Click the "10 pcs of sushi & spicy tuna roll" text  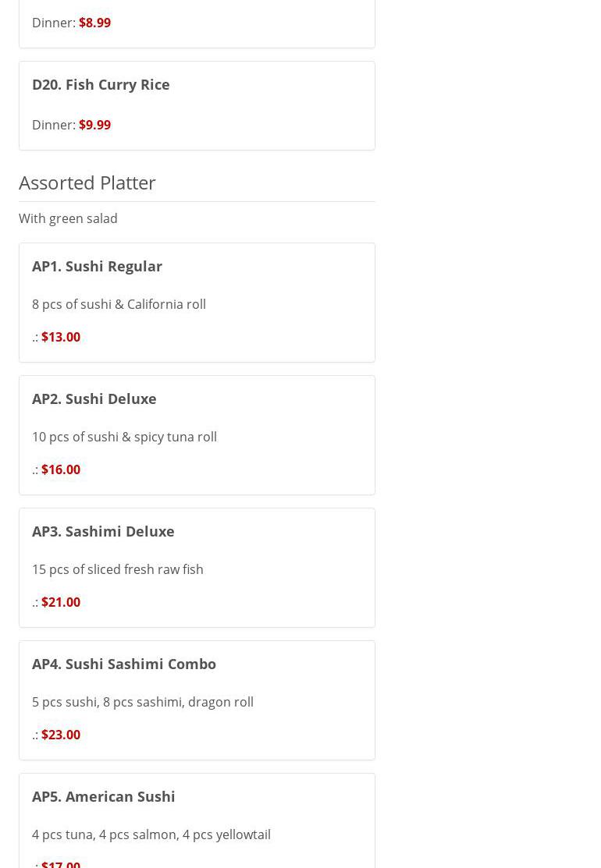124,437
